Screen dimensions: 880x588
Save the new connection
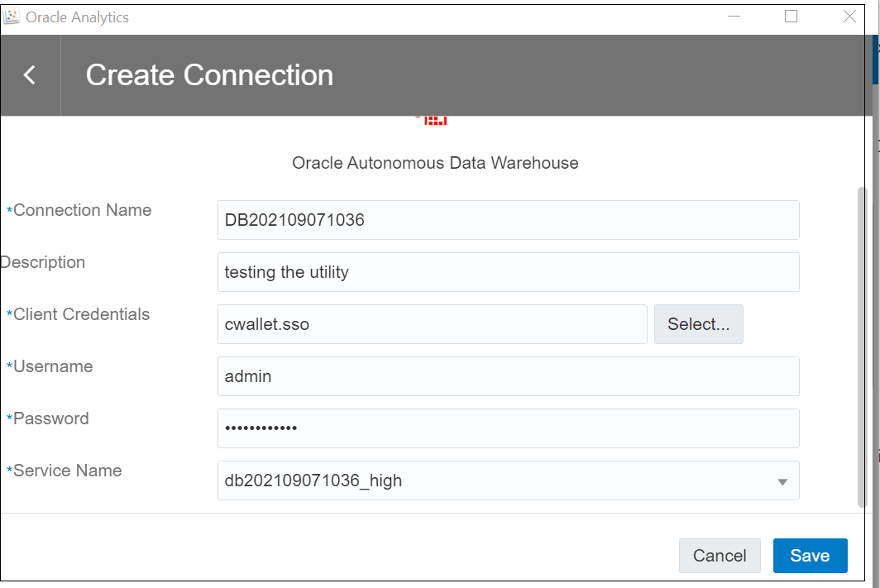tap(810, 556)
